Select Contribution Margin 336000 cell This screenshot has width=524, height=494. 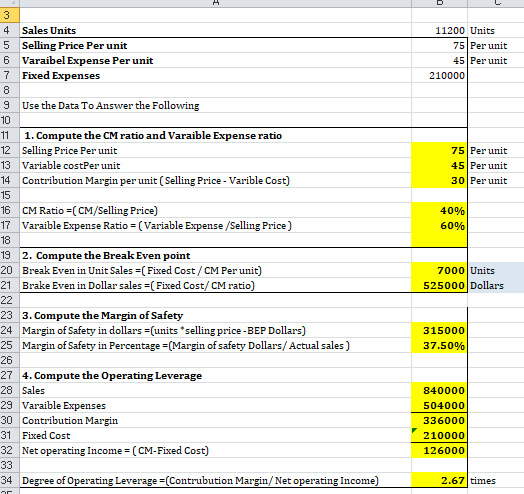click(439, 420)
